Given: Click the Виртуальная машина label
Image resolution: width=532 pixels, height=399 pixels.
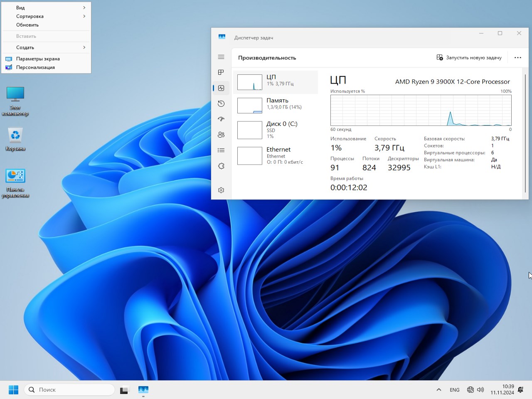Looking at the screenshot, I should [x=449, y=160].
